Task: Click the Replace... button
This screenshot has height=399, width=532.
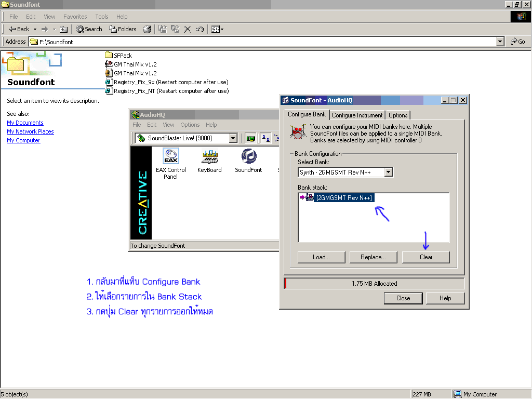Action: click(373, 257)
